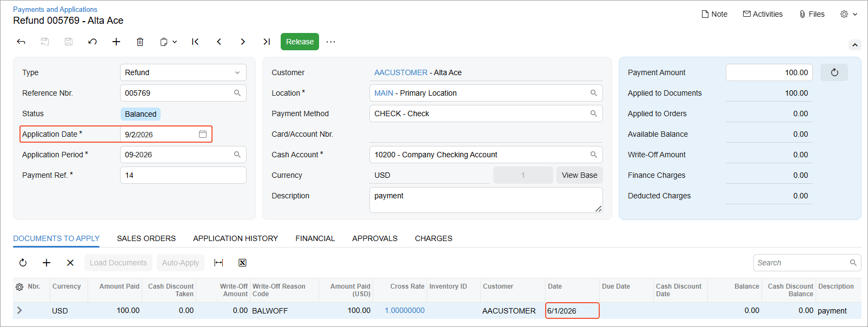Click the View Base button

pyautogui.click(x=579, y=175)
